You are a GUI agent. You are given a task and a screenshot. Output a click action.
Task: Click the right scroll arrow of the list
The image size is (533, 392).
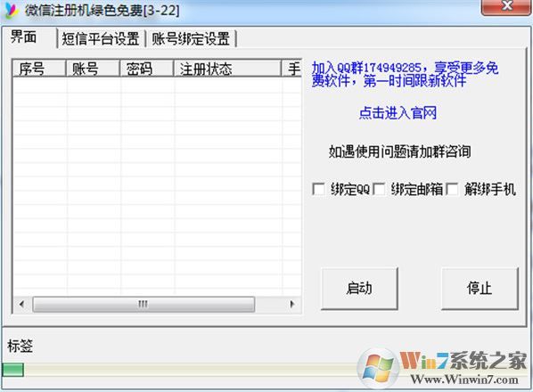[x=292, y=304]
